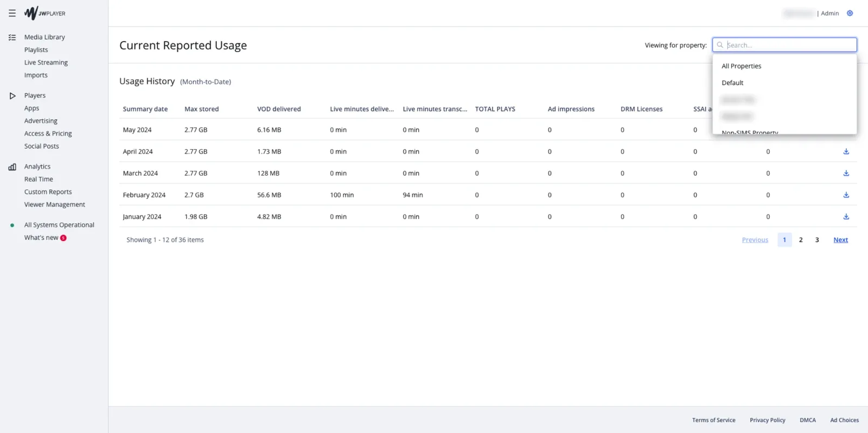
Task: Click the search magnifier icon
Action: pyautogui.click(x=720, y=45)
